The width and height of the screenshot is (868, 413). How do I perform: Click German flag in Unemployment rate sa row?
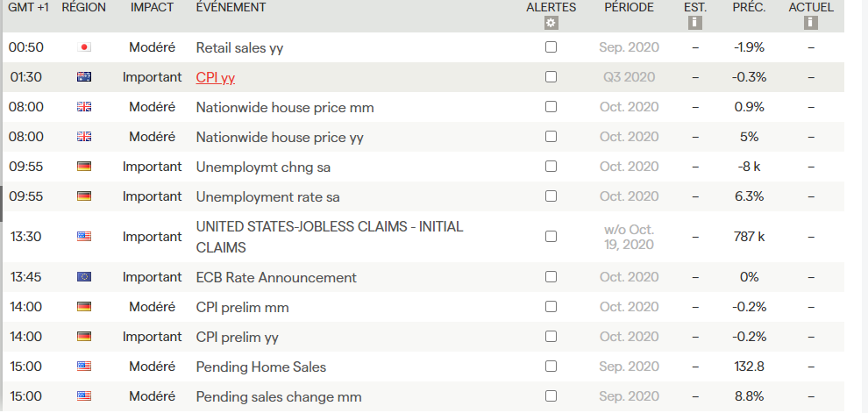coord(84,196)
